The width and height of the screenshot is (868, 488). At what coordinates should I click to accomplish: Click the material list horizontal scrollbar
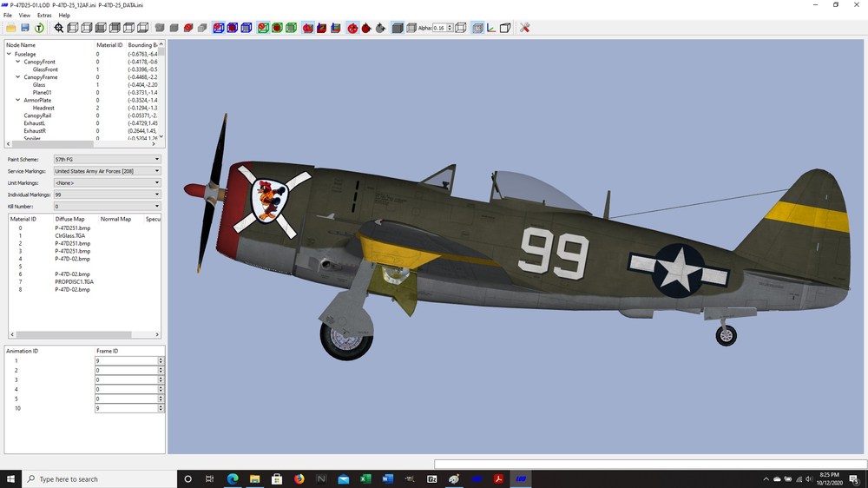[x=84, y=334]
